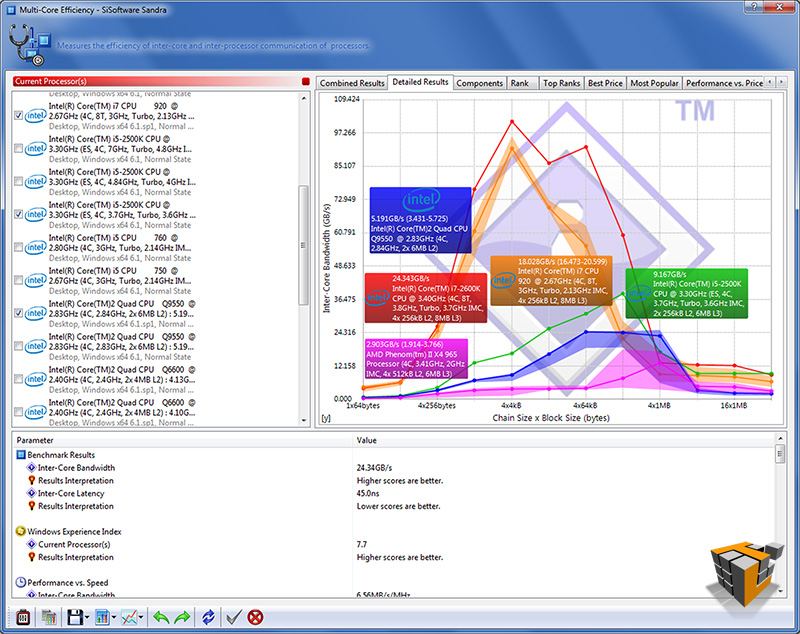Click the Performance vs. Speed clock icon
Image resolution: width=800 pixels, height=634 pixels.
(x=20, y=582)
